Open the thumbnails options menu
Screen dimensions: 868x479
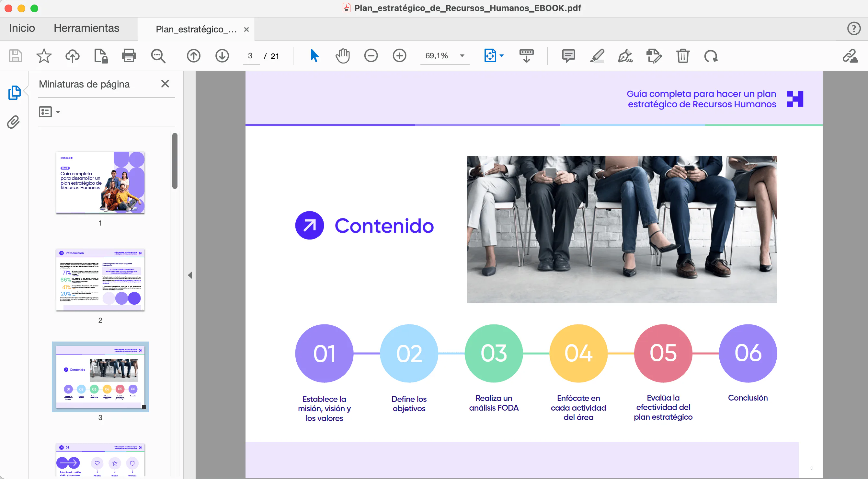click(50, 111)
